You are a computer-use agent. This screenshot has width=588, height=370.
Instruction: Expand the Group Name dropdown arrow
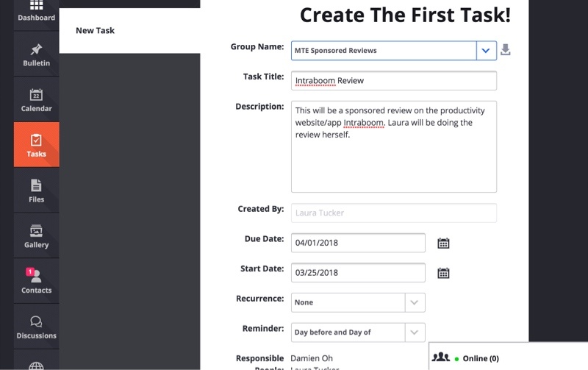pyautogui.click(x=486, y=50)
